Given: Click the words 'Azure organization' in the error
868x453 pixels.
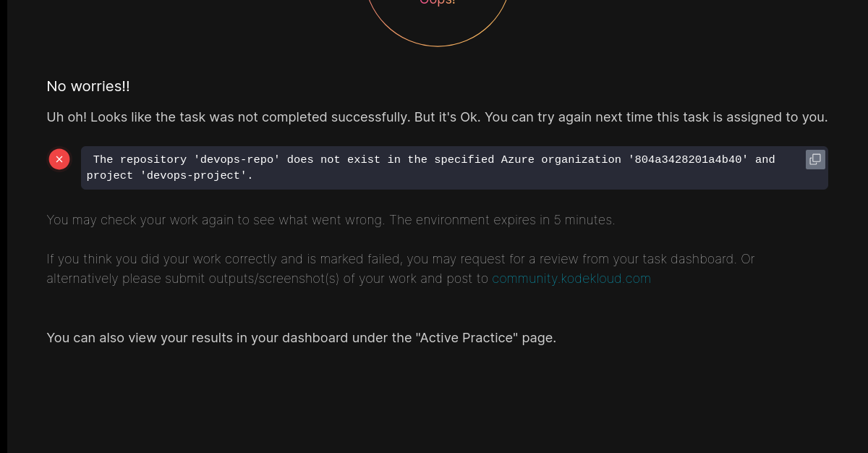Looking at the screenshot, I should point(561,159).
